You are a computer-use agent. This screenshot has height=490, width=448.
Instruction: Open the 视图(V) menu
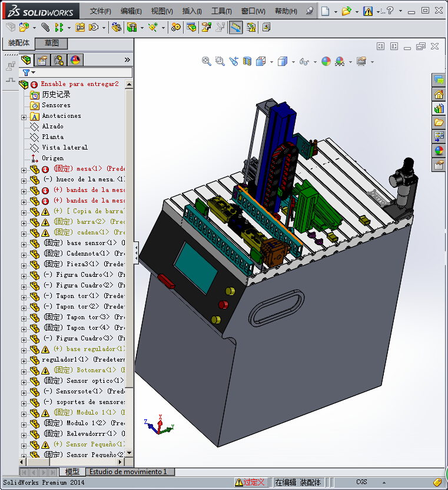click(162, 11)
